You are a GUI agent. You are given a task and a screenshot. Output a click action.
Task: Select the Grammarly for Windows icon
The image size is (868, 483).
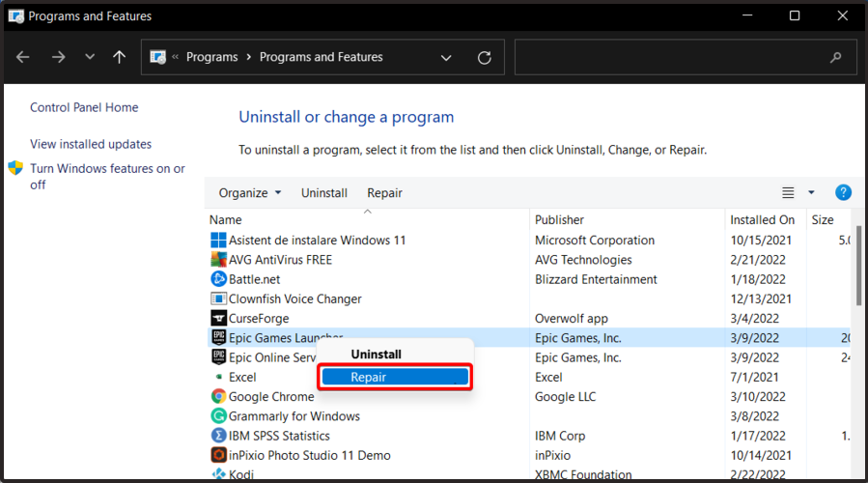tap(218, 416)
